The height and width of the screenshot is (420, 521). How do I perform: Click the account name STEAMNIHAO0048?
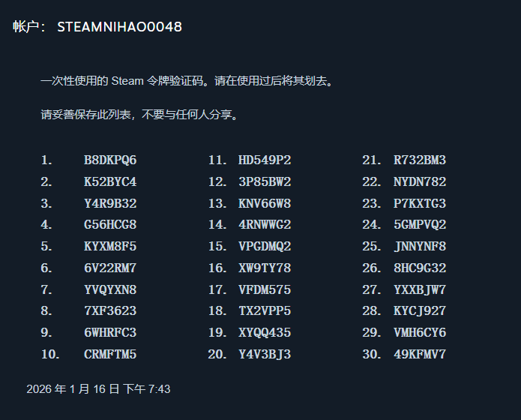[x=119, y=27]
